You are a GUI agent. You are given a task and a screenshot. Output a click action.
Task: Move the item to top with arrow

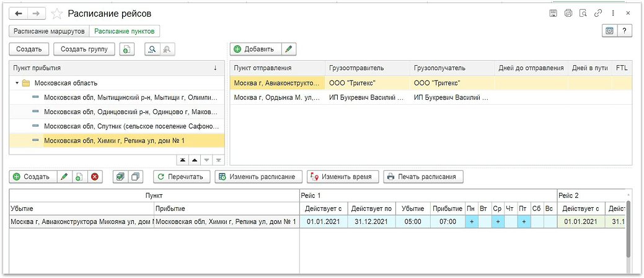[x=182, y=160]
